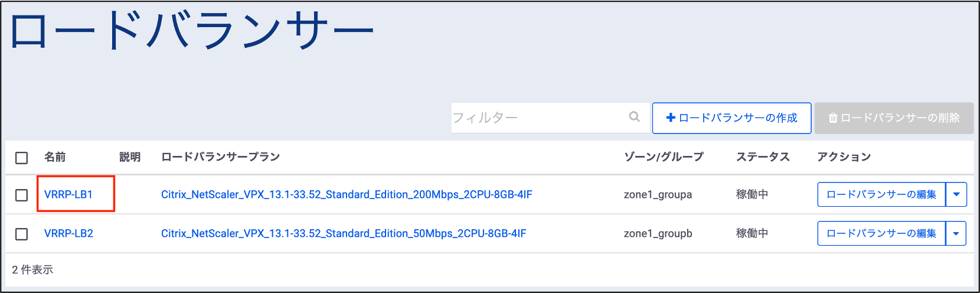The image size is (980, 293).
Task: Click the ロードバランサーの作成 button
Action: coord(731,118)
